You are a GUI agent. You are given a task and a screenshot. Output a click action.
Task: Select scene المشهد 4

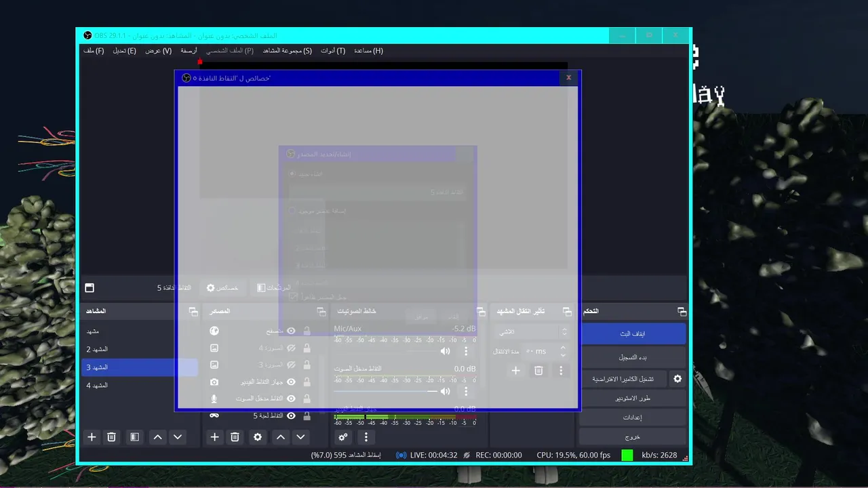[140, 385]
